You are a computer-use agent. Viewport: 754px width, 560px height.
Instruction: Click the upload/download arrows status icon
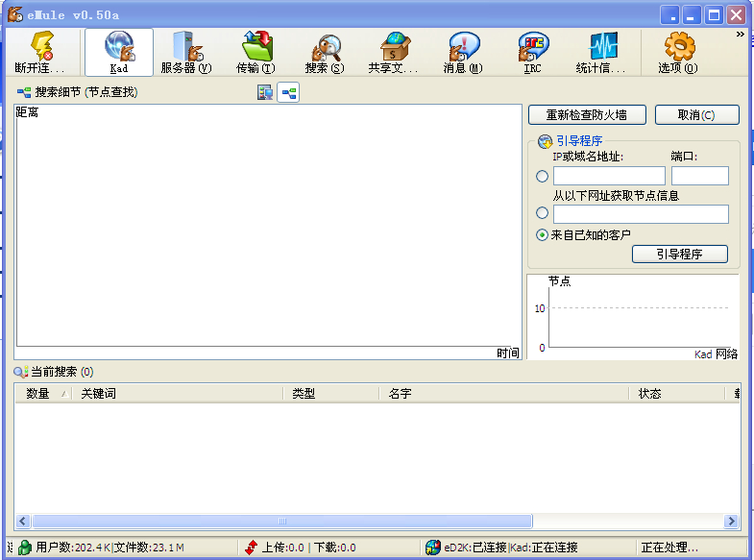point(251,547)
